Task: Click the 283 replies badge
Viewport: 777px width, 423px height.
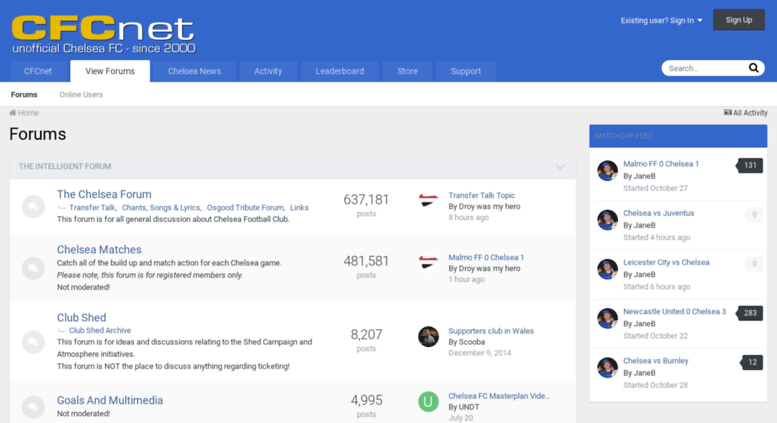Action: [749, 313]
